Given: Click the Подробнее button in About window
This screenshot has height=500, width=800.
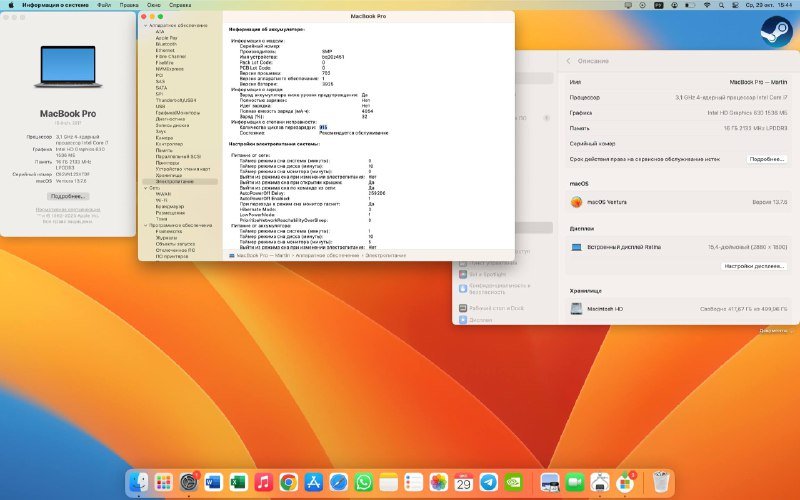Looking at the screenshot, I should pos(68,196).
